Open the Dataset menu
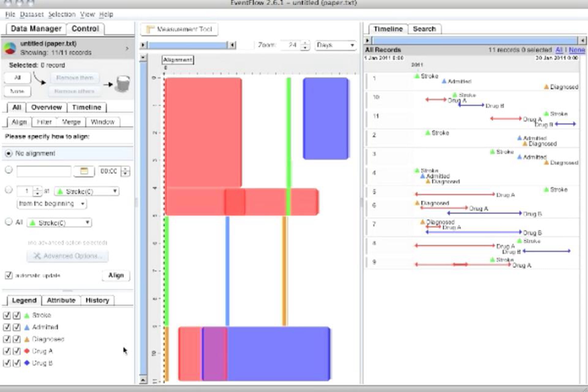 pyautogui.click(x=32, y=14)
